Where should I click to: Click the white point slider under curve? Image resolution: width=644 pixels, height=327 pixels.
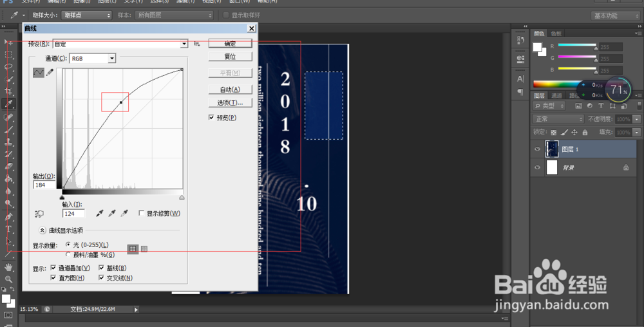(x=182, y=198)
